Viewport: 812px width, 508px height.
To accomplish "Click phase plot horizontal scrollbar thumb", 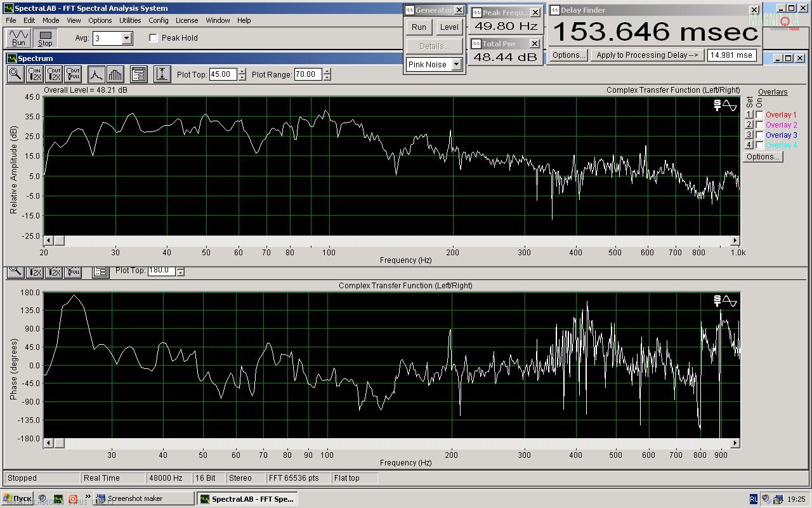I will pyautogui.click(x=59, y=443).
